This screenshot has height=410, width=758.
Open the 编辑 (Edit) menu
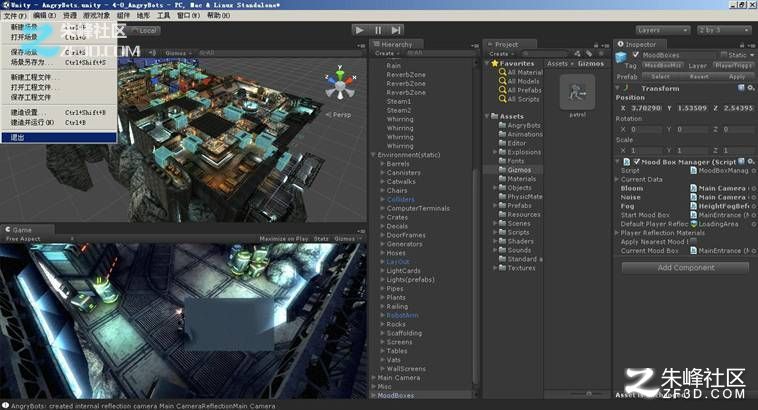[44, 15]
